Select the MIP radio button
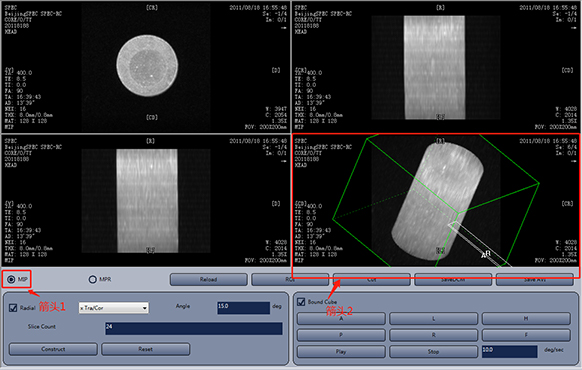The width and height of the screenshot is (582, 370). [11, 279]
